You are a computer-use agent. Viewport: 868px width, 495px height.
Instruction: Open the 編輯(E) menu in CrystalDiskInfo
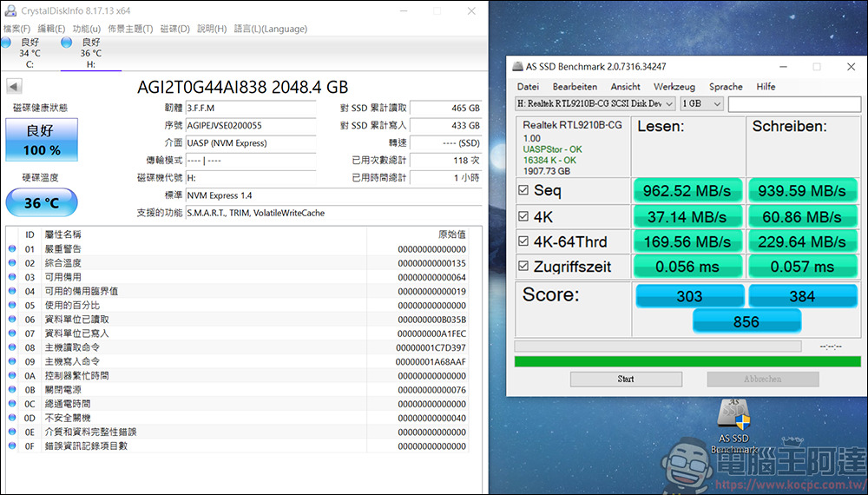point(51,29)
